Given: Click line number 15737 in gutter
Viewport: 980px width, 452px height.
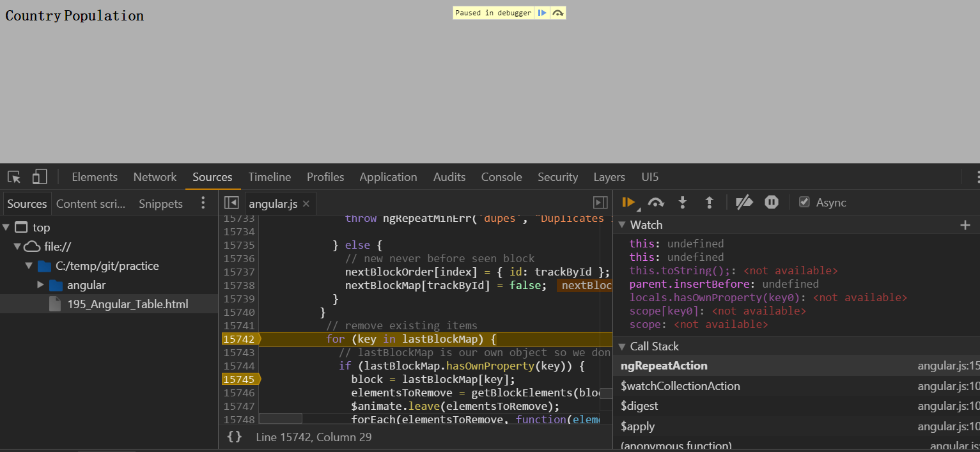Looking at the screenshot, I should point(239,272).
